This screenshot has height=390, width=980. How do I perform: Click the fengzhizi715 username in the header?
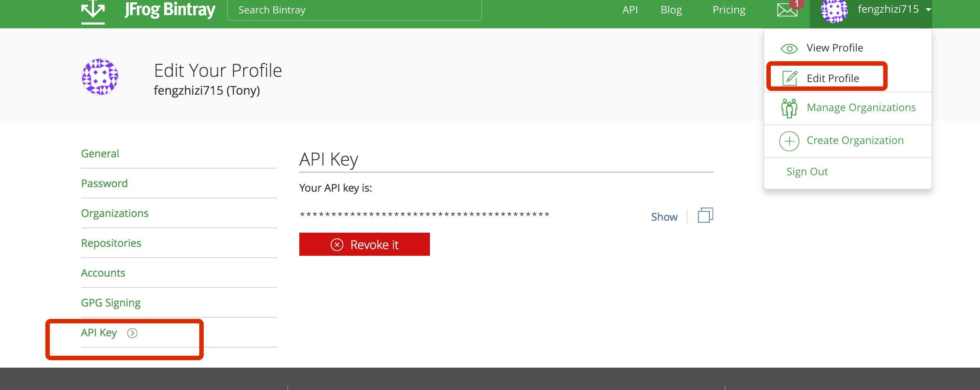(x=888, y=9)
